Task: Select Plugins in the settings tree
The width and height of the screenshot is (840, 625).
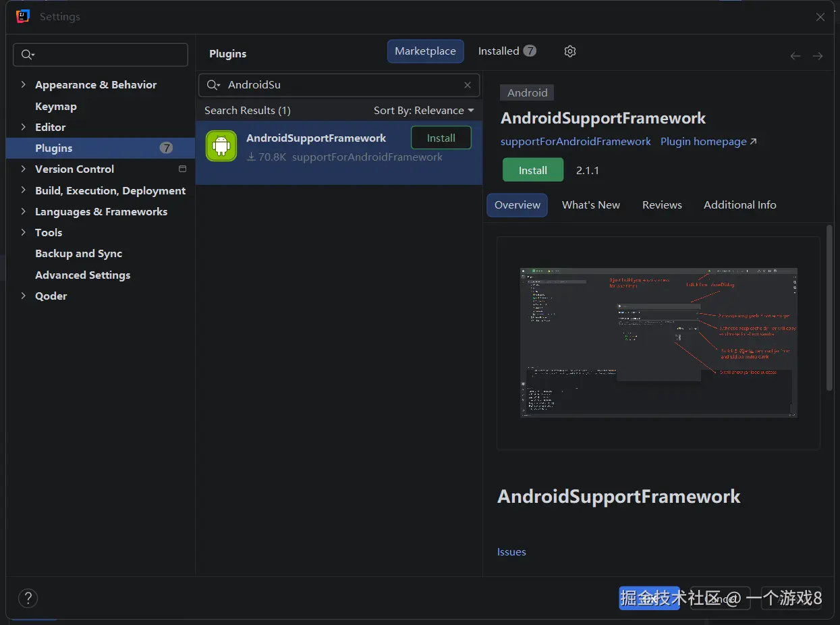Action: [x=101, y=148]
